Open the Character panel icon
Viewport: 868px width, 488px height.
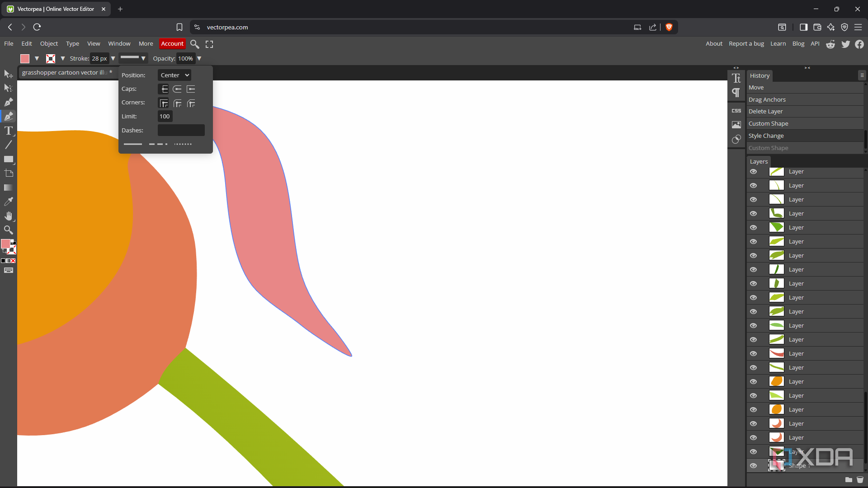tap(736, 78)
